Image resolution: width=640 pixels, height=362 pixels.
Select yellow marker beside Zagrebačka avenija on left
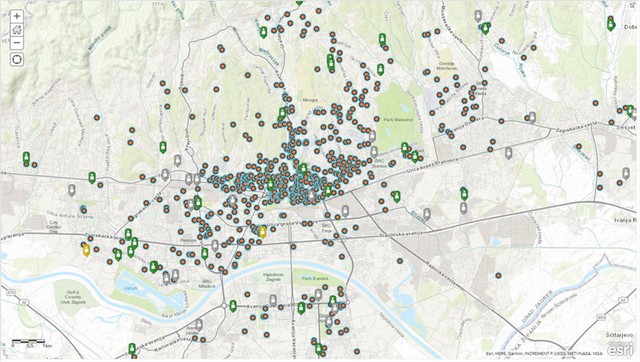pyautogui.click(x=86, y=250)
